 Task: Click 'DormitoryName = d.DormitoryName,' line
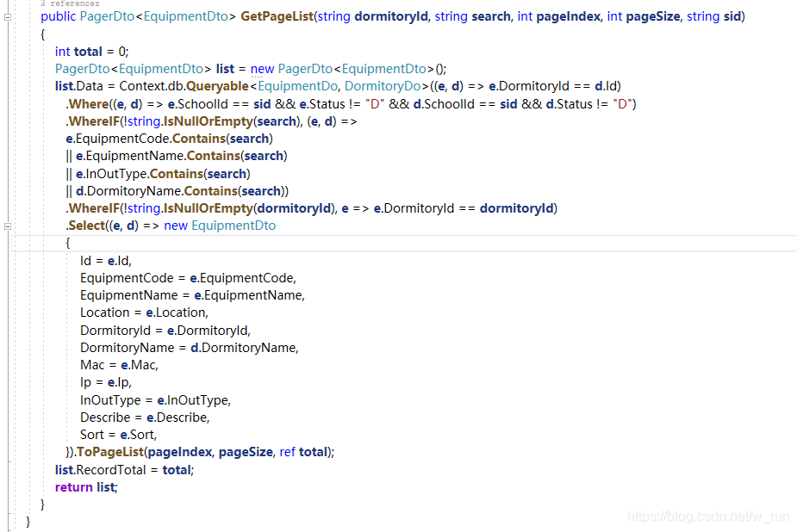[x=189, y=348]
